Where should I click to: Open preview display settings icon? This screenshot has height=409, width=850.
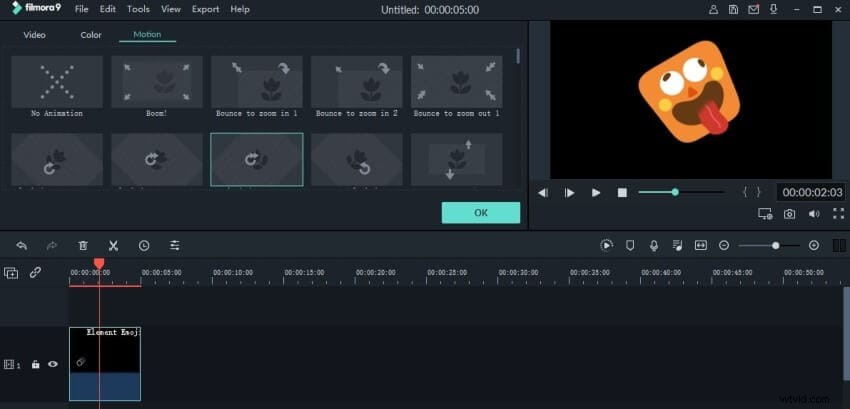click(x=765, y=214)
